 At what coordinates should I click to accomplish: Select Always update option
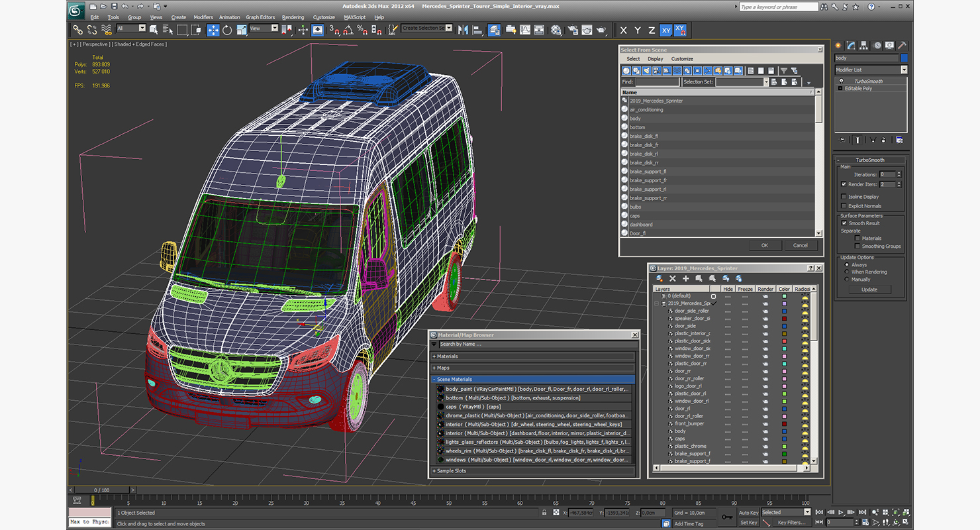tap(846, 265)
